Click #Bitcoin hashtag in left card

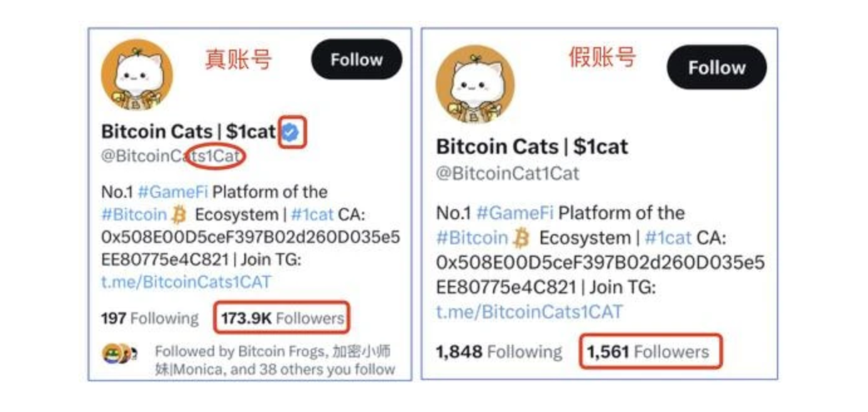tap(134, 215)
